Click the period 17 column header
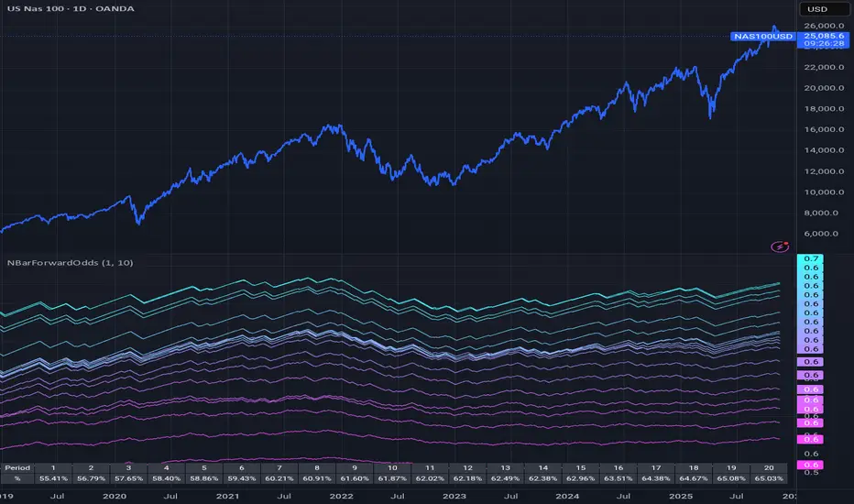 click(656, 467)
